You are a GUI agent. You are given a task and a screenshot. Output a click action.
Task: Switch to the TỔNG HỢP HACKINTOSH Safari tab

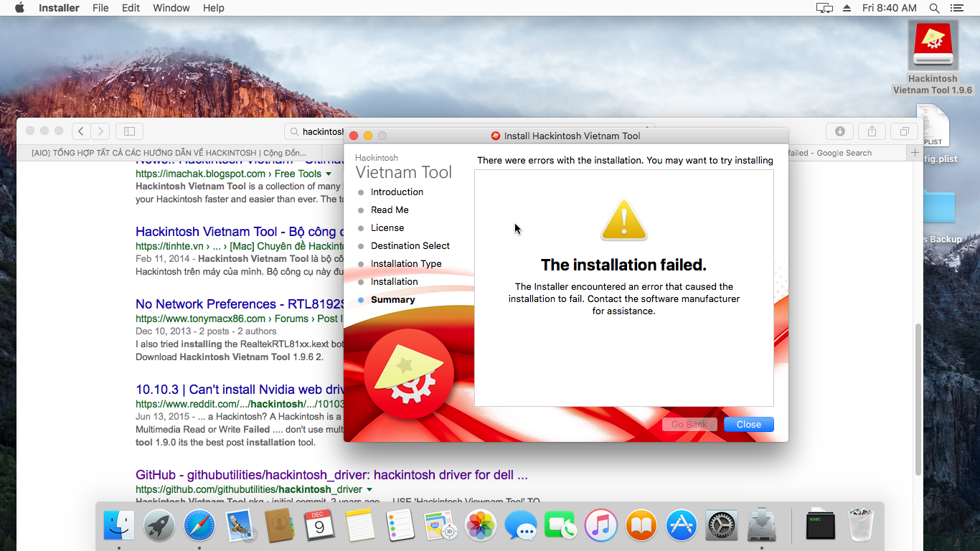click(x=169, y=153)
